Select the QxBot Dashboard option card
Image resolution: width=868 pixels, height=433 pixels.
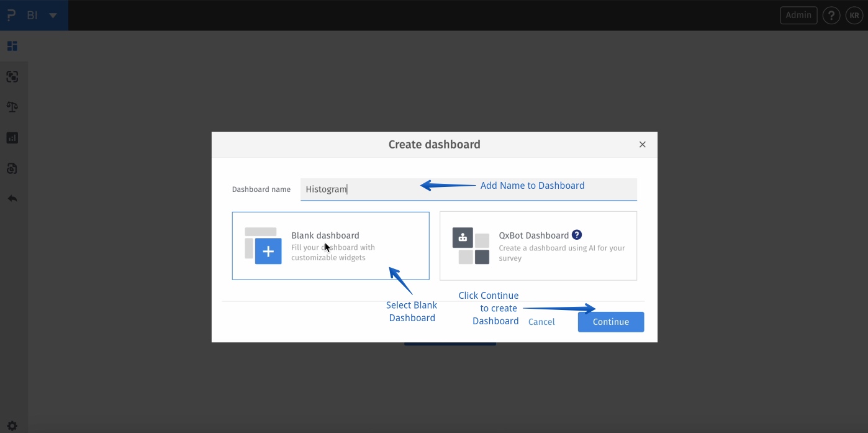538,246
